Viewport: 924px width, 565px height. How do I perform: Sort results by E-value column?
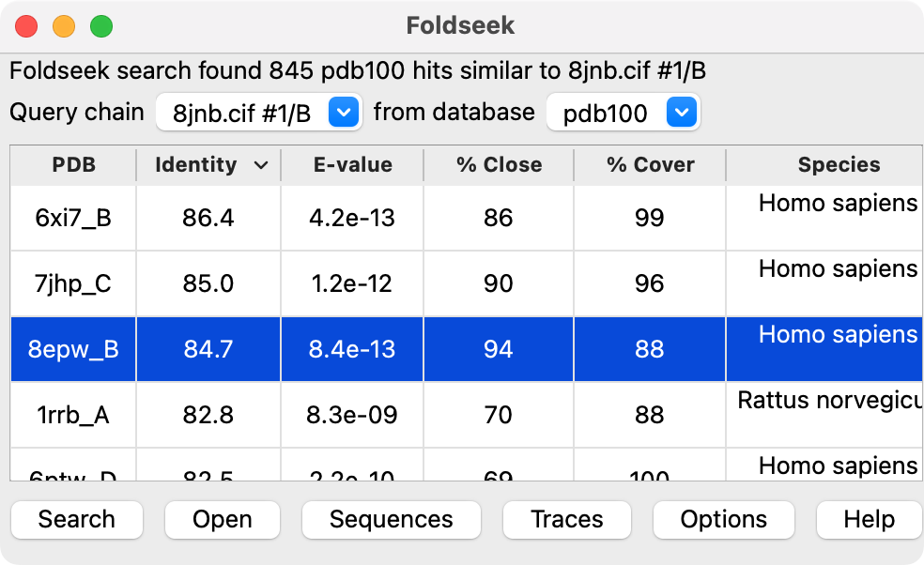pyautogui.click(x=351, y=165)
